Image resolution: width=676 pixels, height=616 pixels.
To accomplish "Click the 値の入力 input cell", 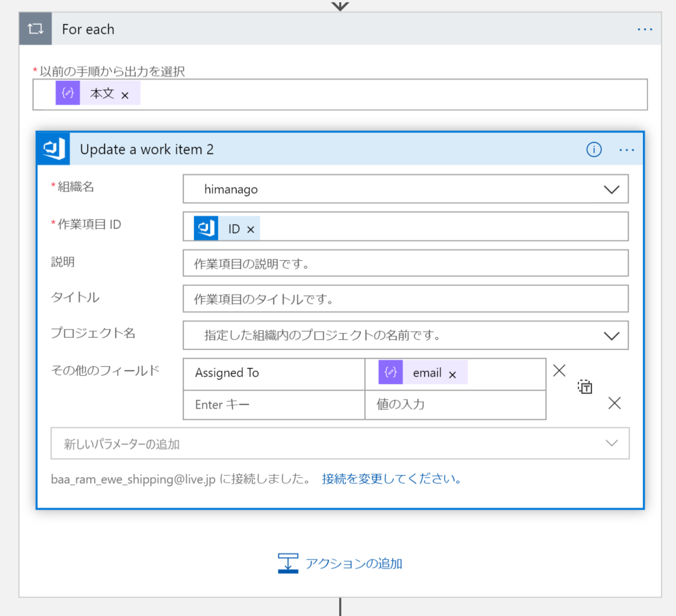I will (455, 405).
